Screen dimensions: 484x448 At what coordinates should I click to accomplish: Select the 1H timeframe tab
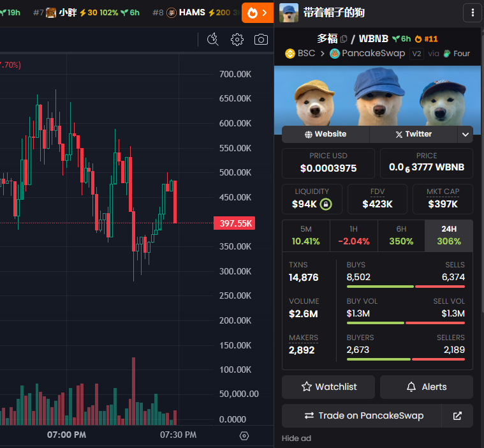coord(354,235)
